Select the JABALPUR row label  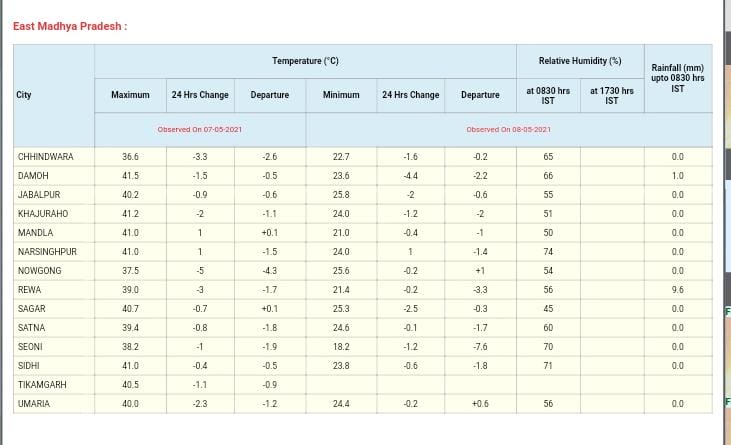pos(39,195)
